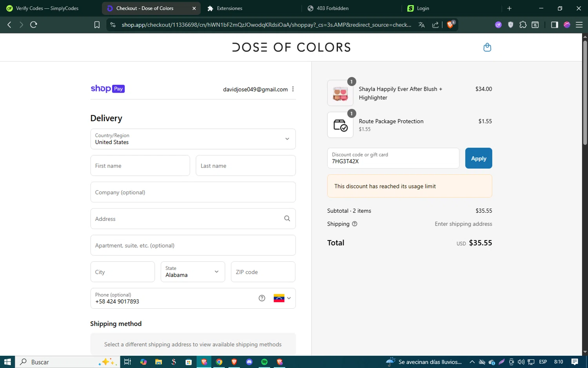Click the Company (optional) field
The width and height of the screenshot is (588, 368).
click(193, 192)
